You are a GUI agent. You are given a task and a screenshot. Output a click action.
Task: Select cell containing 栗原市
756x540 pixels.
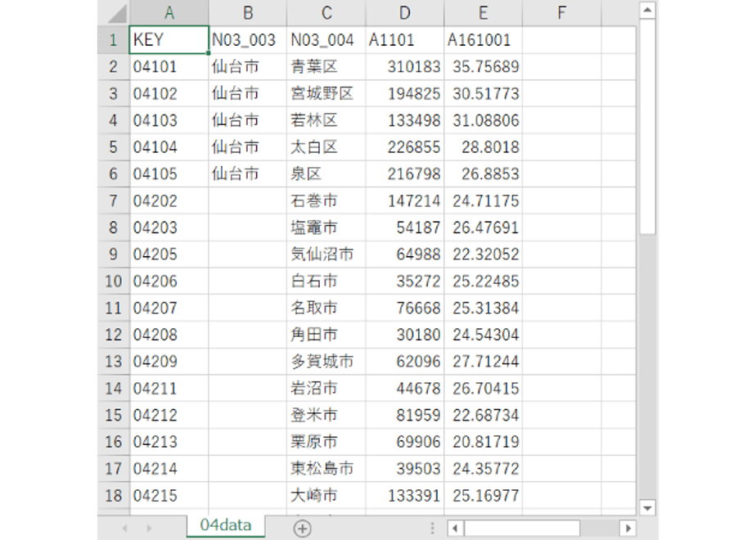click(x=326, y=442)
